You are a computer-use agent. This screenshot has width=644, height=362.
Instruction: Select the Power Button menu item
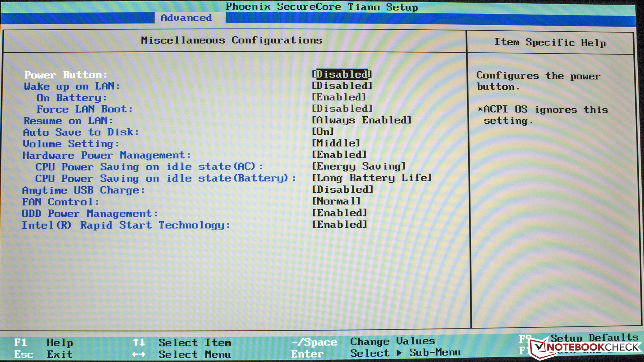click(66, 75)
